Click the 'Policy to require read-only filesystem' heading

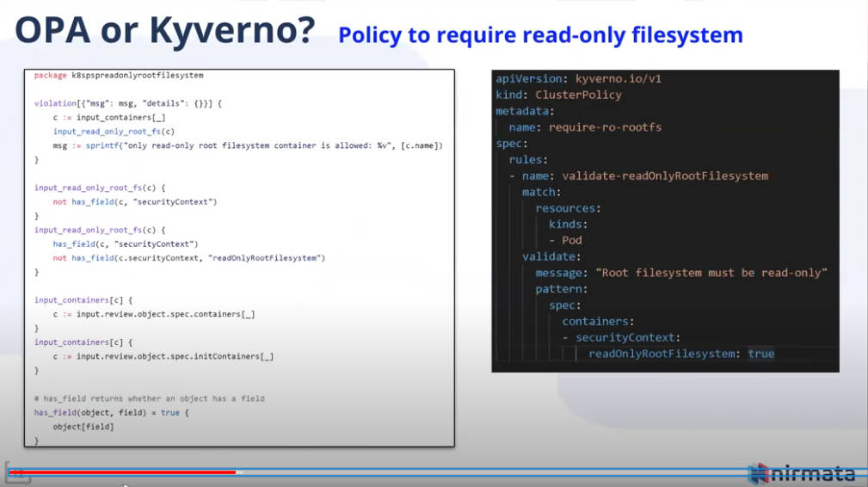click(540, 35)
